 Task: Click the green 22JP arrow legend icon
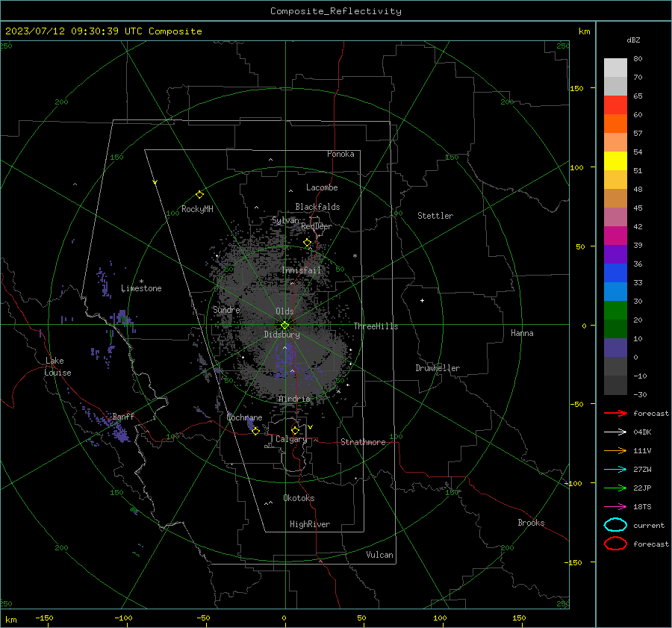click(x=615, y=488)
